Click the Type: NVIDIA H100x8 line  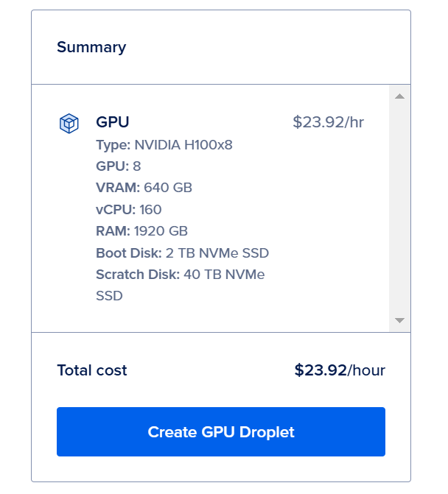pos(164,144)
